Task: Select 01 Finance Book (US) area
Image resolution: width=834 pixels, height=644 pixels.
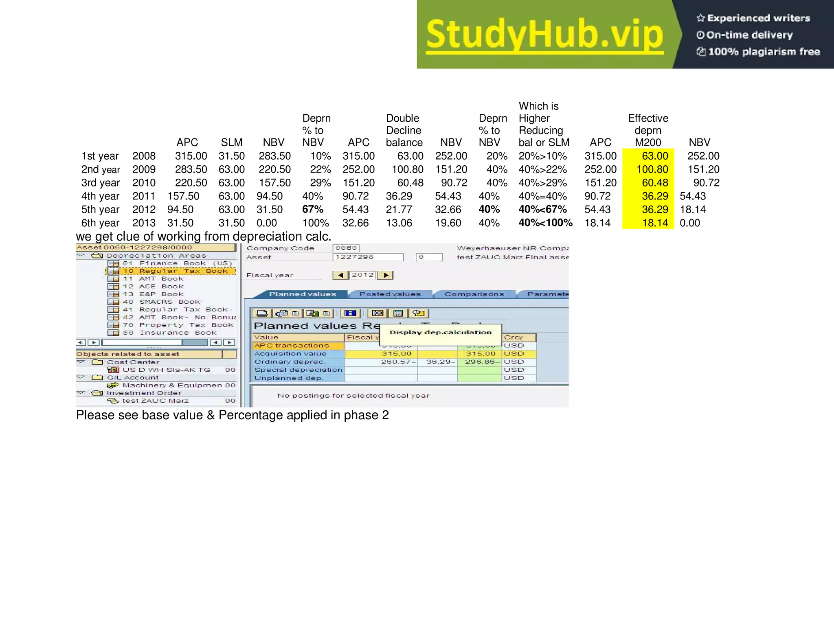Action: [178, 263]
